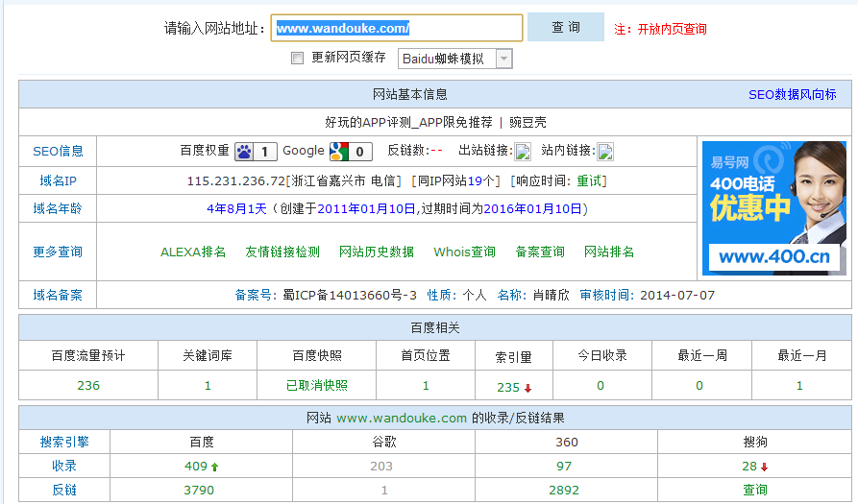Toggle the 更新网页缓存 checkbox
858x504 pixels.
(297, 58)
